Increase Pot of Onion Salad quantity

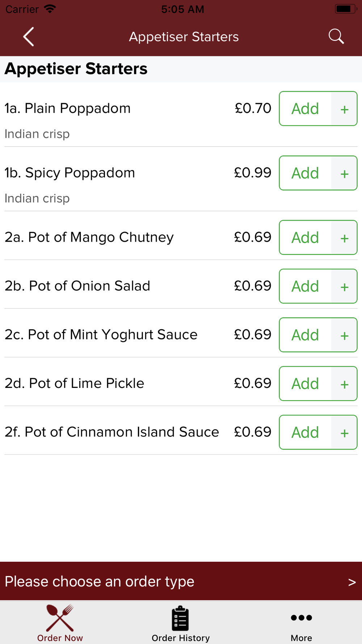(344, 286)
